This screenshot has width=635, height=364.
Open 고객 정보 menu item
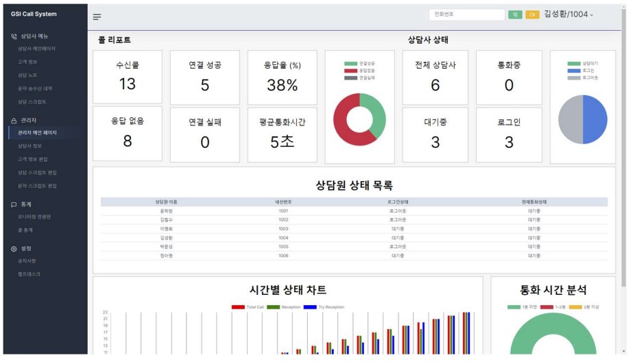27,62
